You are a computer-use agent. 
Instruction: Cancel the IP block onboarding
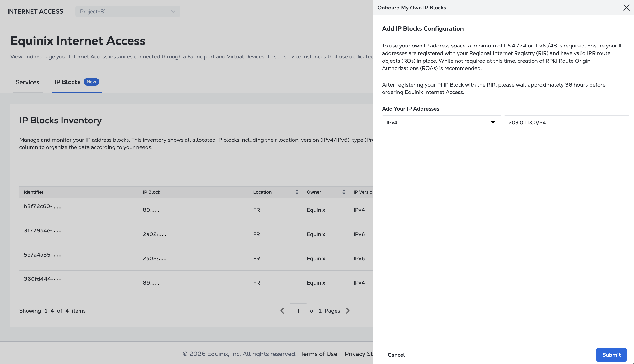396,355
